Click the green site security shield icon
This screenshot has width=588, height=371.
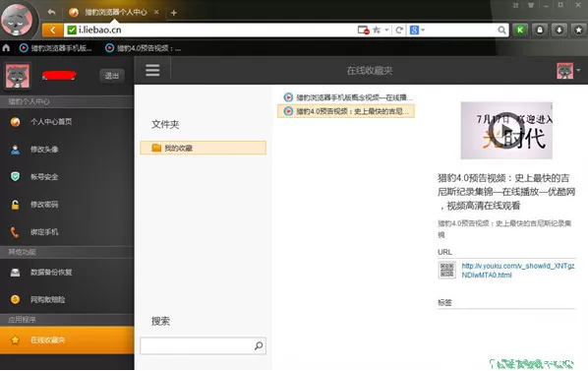72,30
